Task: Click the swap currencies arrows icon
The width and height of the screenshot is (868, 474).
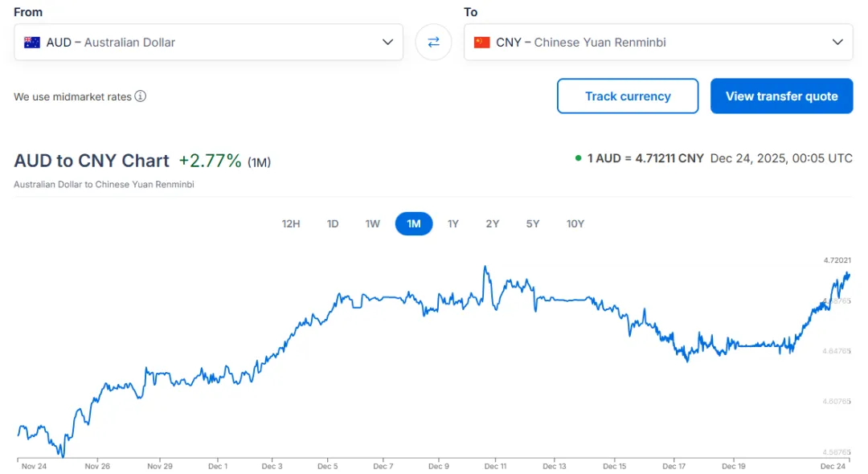Action: (433, 42)
